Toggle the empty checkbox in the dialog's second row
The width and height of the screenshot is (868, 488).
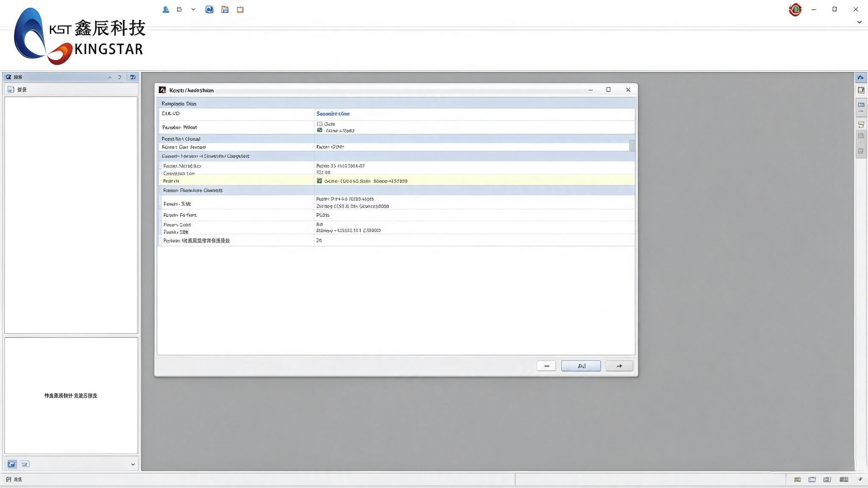click(x=320, y=124)
